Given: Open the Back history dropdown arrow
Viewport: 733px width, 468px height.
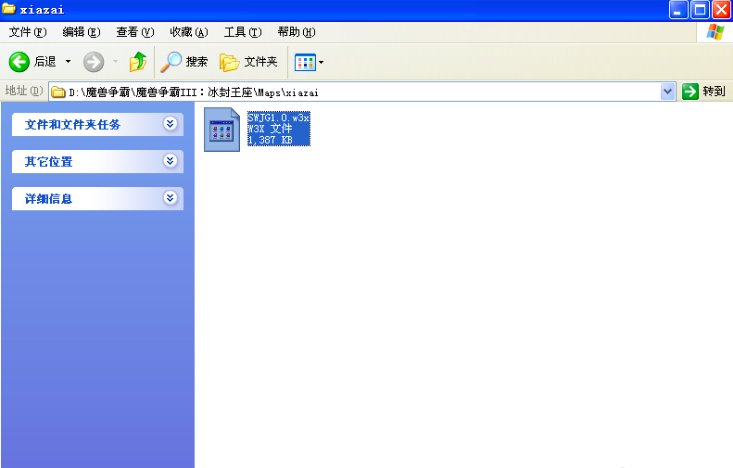Looking at the screenshot, I should (68, 62).
